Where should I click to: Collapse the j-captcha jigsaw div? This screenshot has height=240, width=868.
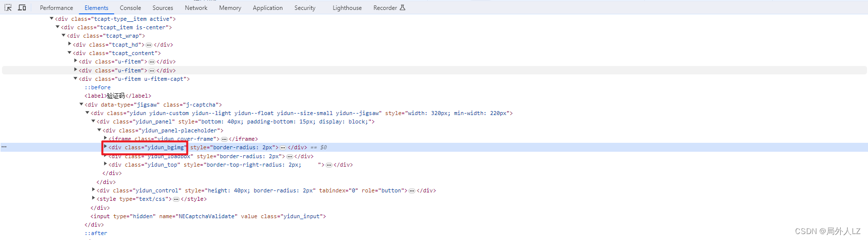pyautogui.click(x=81, y=104)
